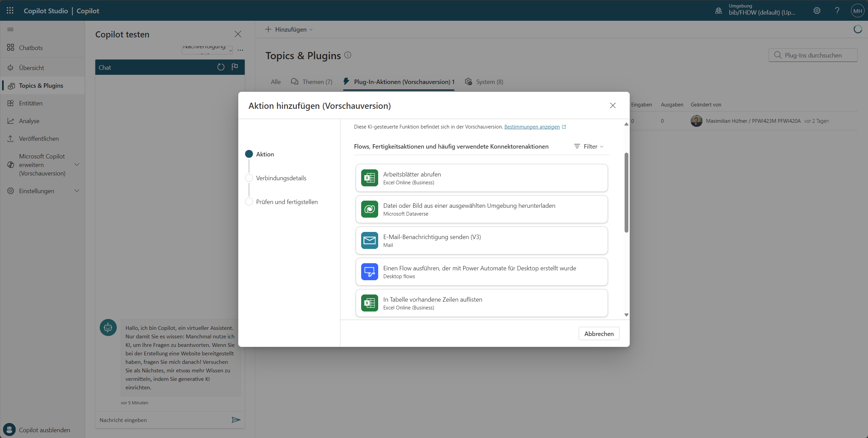Click the Einstellungen gear icon in sidebar
The image size is (868, 438).
pyautogui.click(x=11, y=191)
